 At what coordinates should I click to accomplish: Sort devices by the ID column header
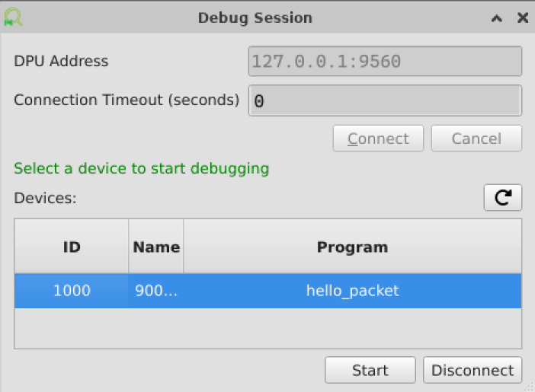[72, 247]
